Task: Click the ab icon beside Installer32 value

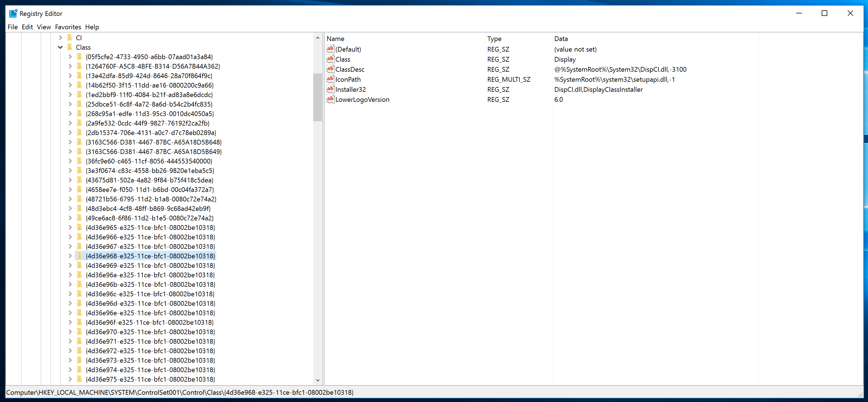Action: tap(330, 89)
